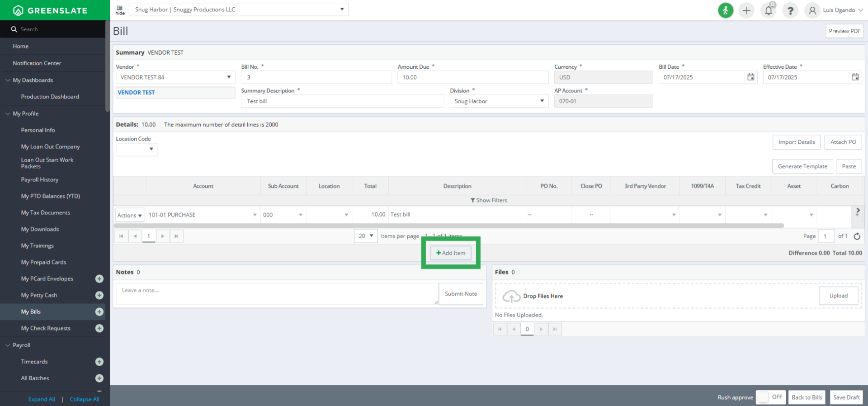Go to Production Dashboard menu item

pyautogui.click(x=50, y=97)
